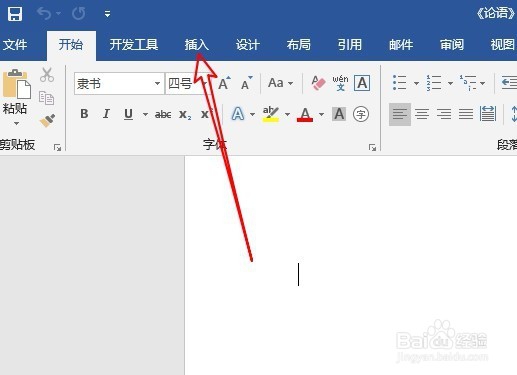The width and height of the screenshot is (517, 375).
Task: Click the Character Border icon
Action: pyautogui.click(x=362, y=83)
